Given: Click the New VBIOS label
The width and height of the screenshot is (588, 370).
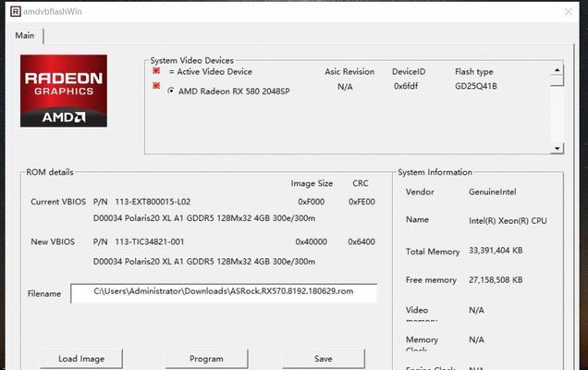Looking at the screenshot, I should coord(53,241).
